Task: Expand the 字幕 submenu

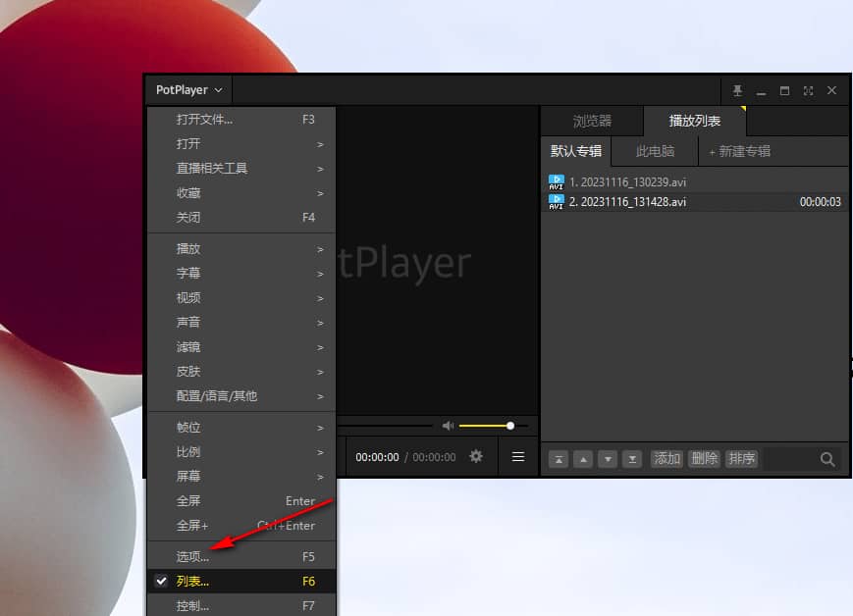Action: point(241,273)
